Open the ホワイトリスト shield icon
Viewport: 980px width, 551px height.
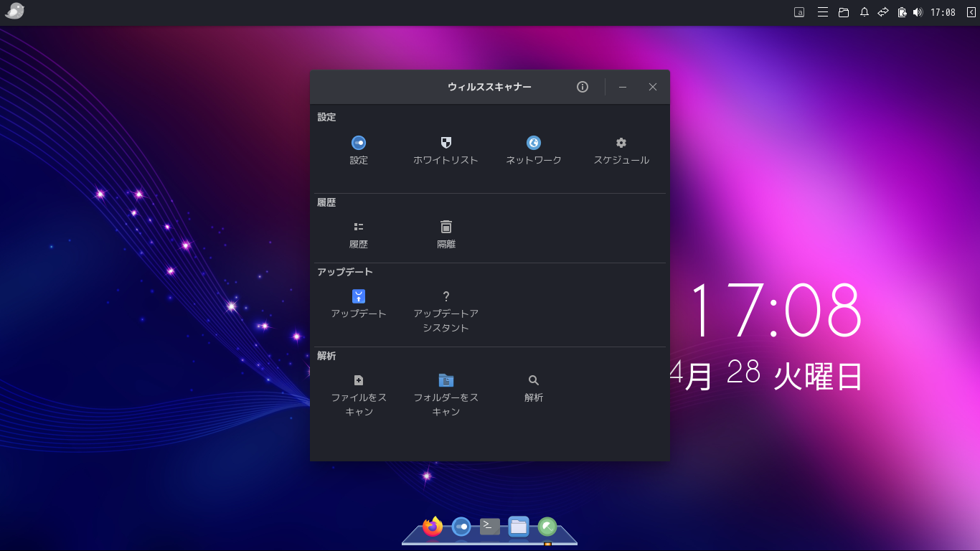[446, 143]
